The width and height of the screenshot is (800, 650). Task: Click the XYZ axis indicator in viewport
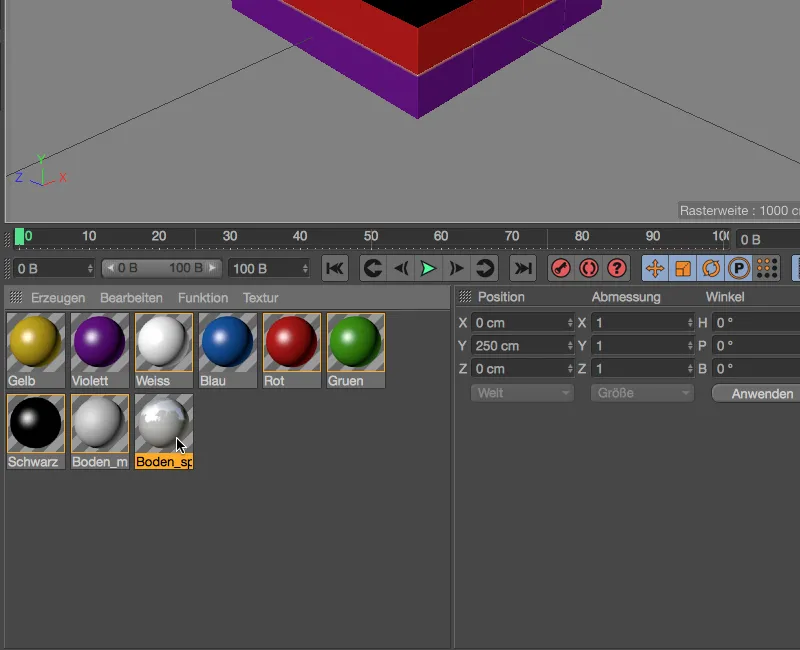pyautogui.click(x=41, y=172)
